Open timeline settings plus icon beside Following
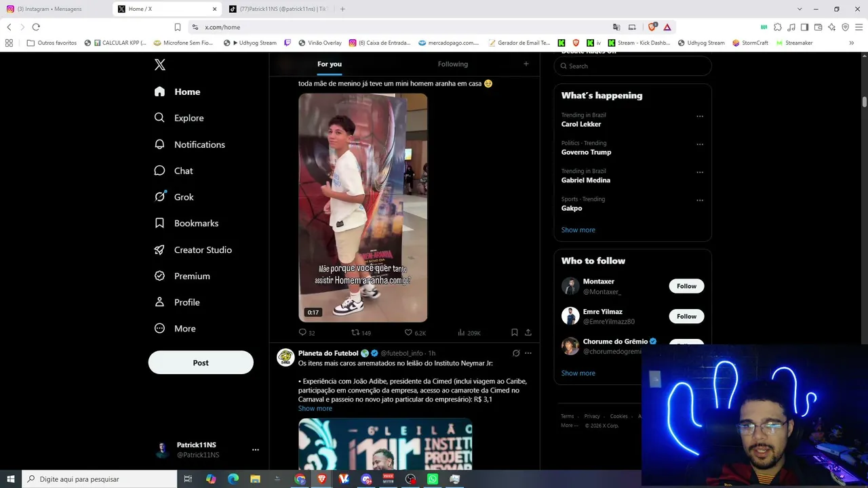Screen dimensions: 868x488 [526, 64]
